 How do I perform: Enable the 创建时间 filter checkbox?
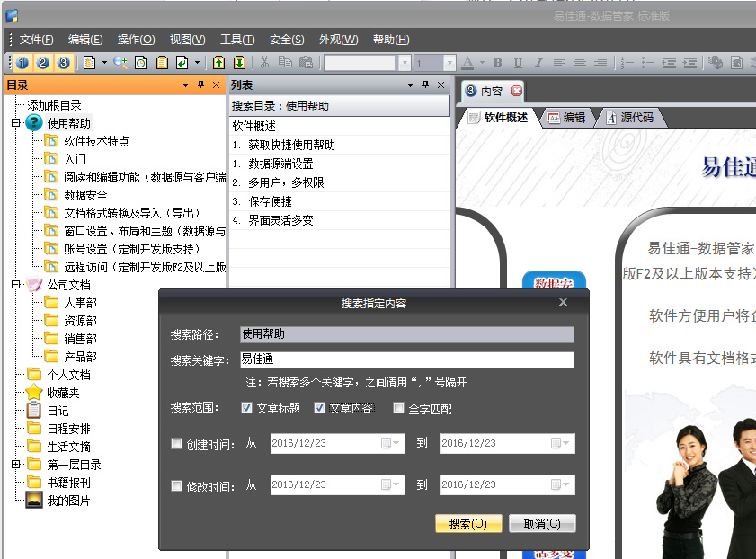click(176, 444)
